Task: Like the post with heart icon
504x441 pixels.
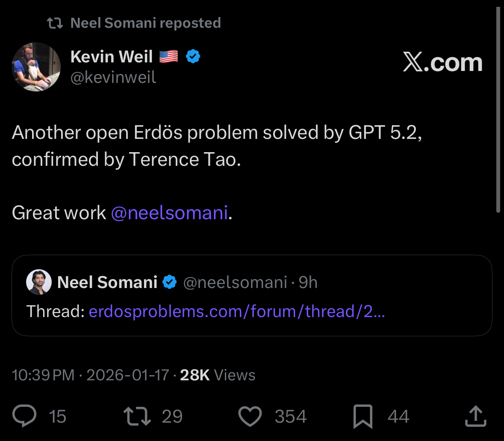Action: point(250,416)
